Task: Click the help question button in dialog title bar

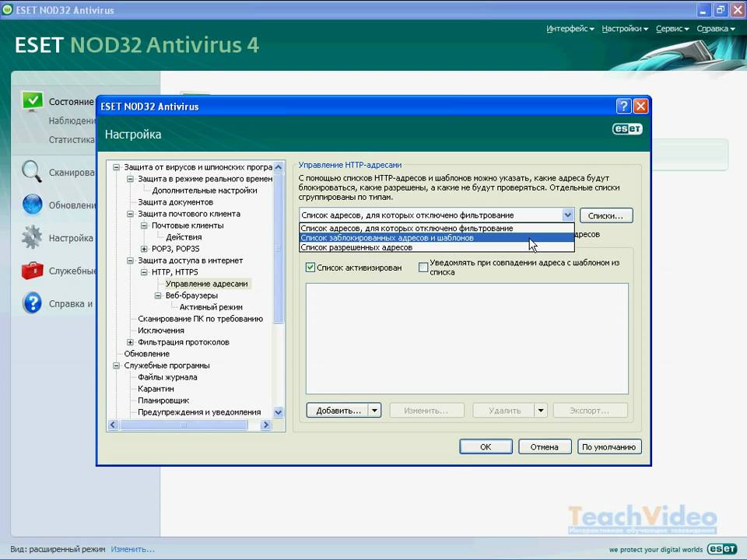Action: pos(623,107)
